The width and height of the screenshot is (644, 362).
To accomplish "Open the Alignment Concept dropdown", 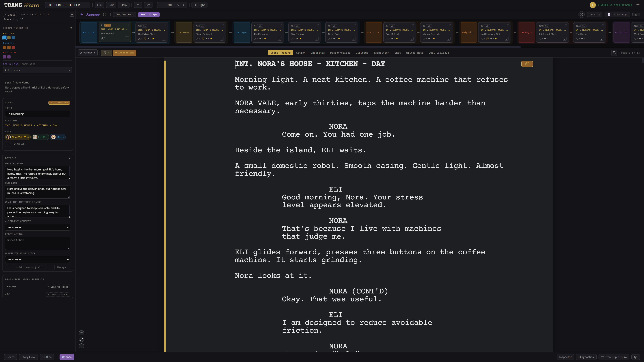I will coord(38,227).
